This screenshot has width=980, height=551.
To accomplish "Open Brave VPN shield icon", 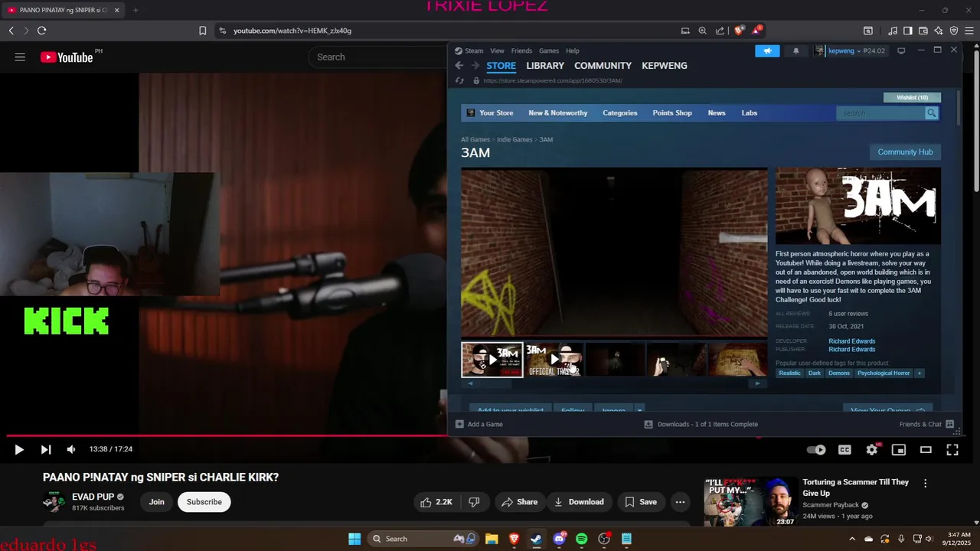I will 953,31.
